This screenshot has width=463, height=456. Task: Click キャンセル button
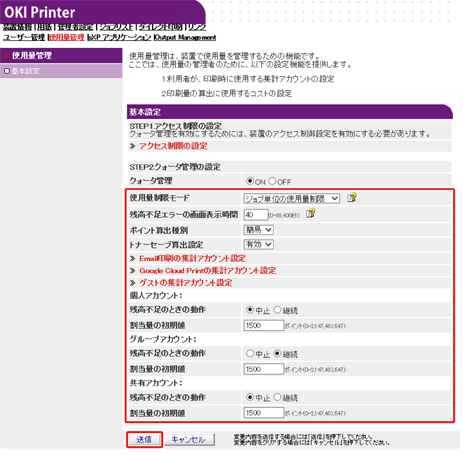(189, 440)
